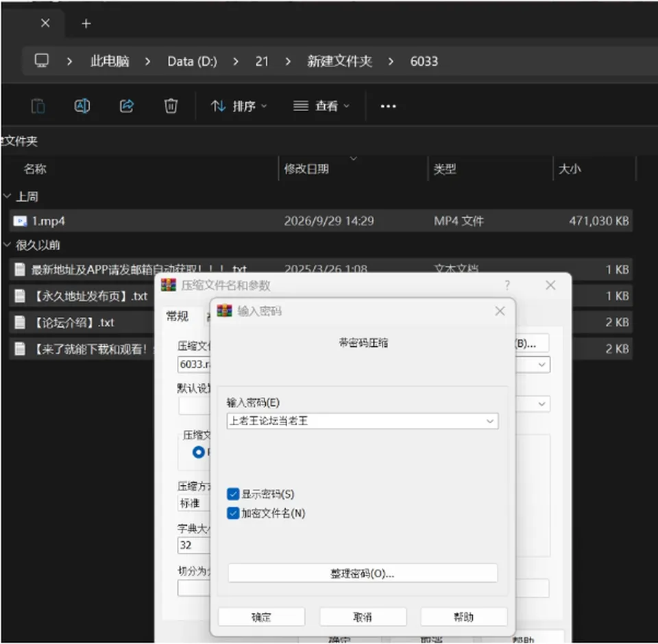Open the password box dropdown arrow
This screenshot has height=644, width=658.
pos(489,421)
